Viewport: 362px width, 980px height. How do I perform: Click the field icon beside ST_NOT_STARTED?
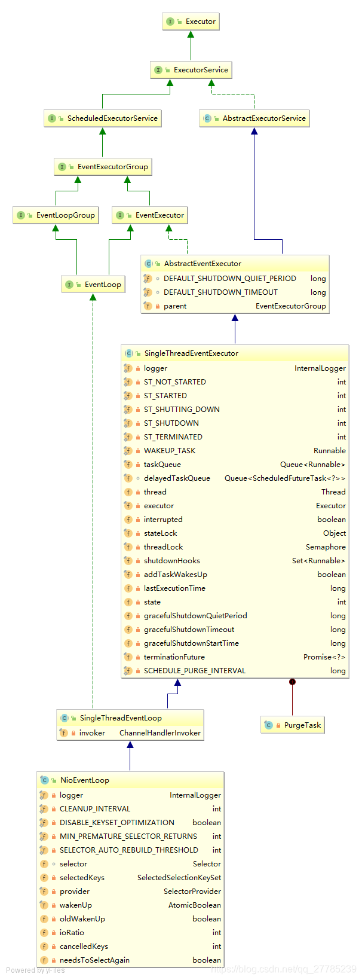[128, 382]
